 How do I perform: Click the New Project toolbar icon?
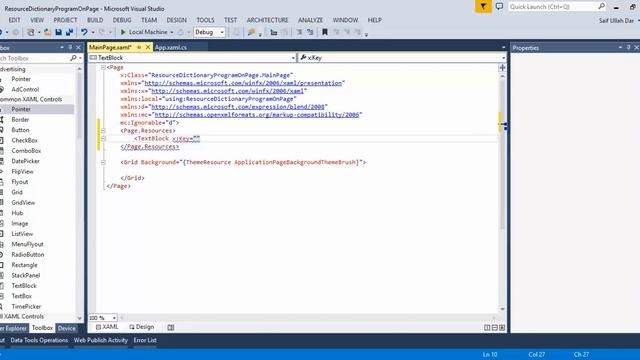click(x=31, y=32)
